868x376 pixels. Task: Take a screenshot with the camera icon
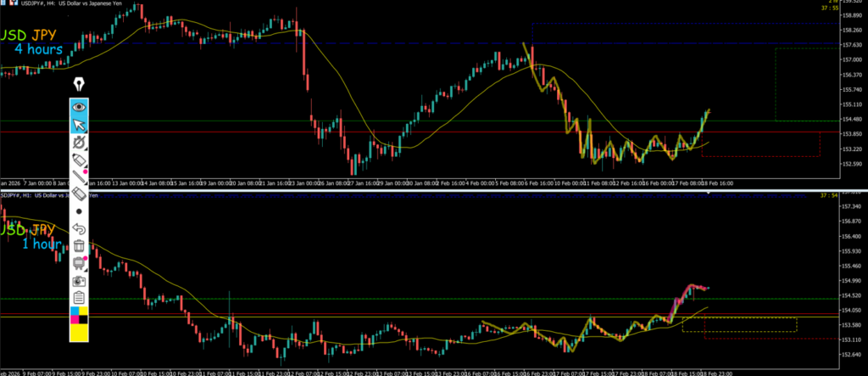[x=80, y=280]
